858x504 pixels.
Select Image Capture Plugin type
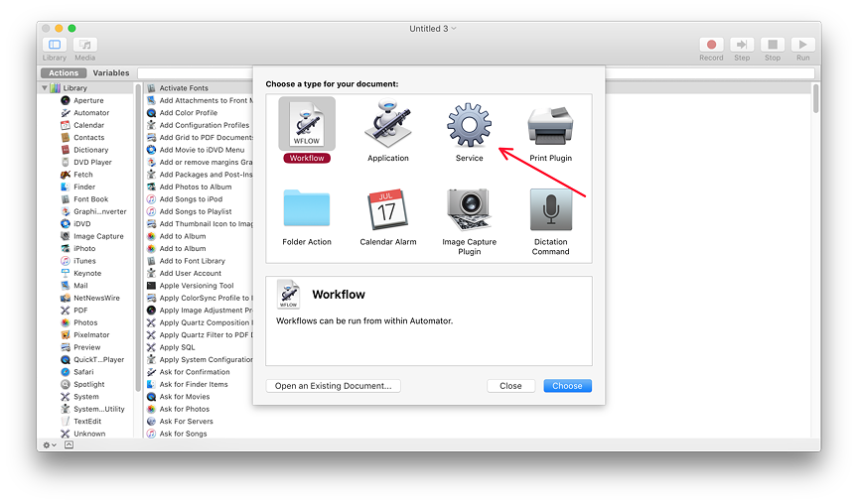(x=469, y=221)
